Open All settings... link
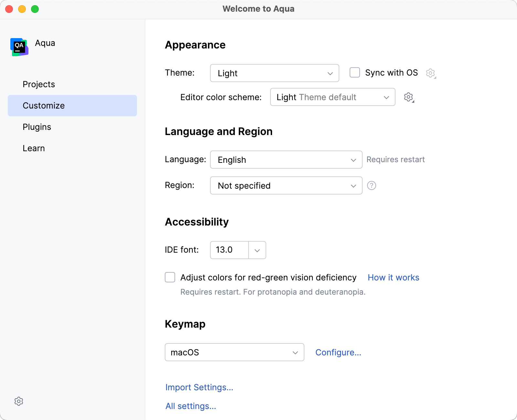The image size is (517, 420). [x=191, y=406]
